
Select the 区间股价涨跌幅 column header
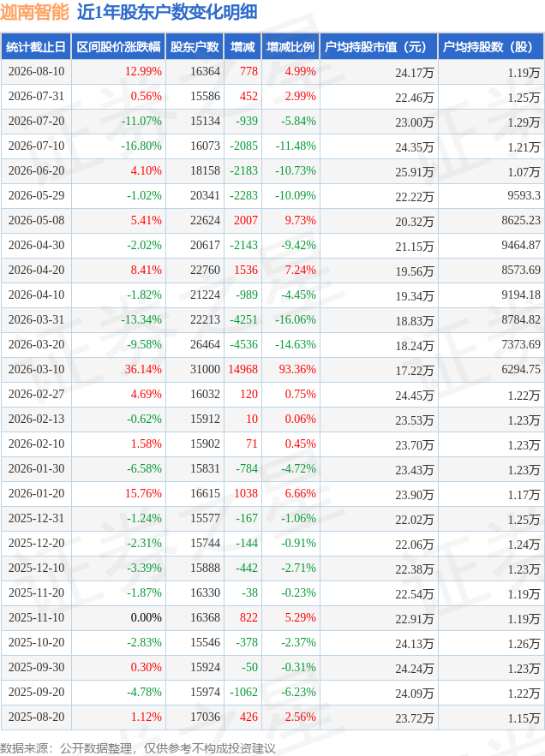pos(118,47)
